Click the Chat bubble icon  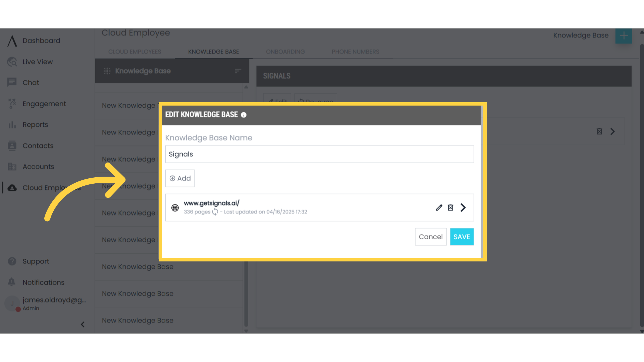click(x=12, y=82)
